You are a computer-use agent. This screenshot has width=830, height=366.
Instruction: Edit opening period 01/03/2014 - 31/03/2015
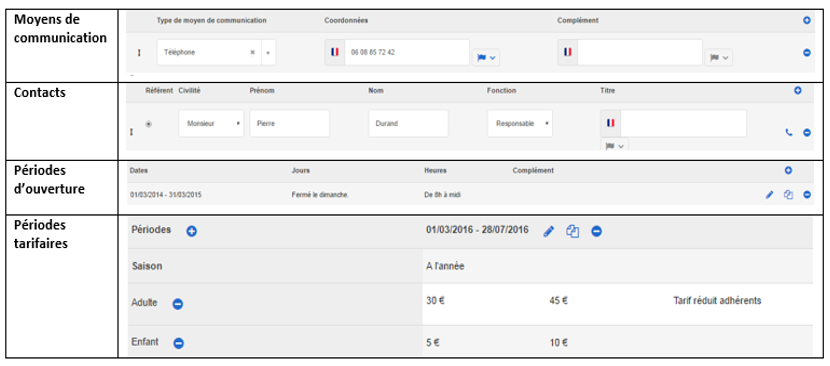770,195
